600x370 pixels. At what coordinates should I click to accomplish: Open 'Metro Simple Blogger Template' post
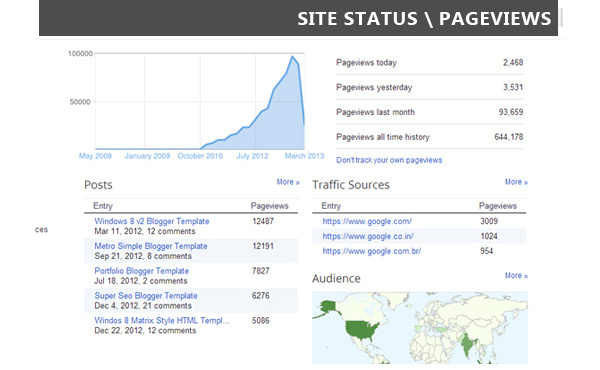(x=151, y=246)
